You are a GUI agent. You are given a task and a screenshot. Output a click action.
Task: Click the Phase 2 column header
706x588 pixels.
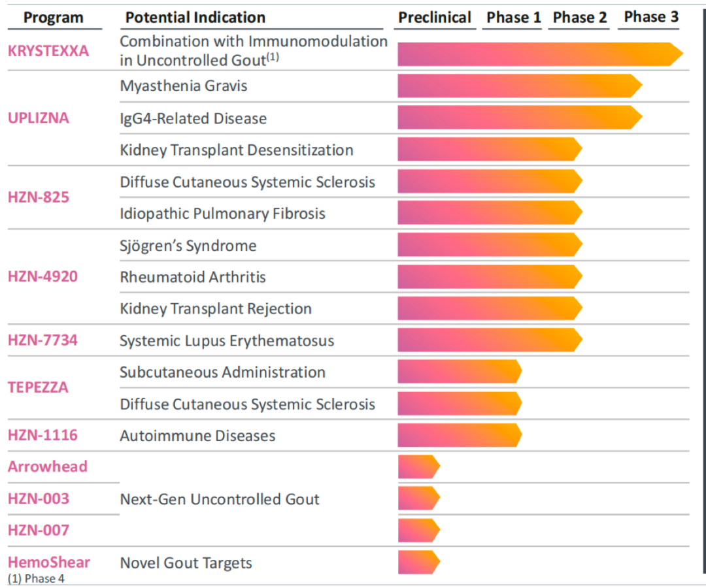(x=580, y=18)
